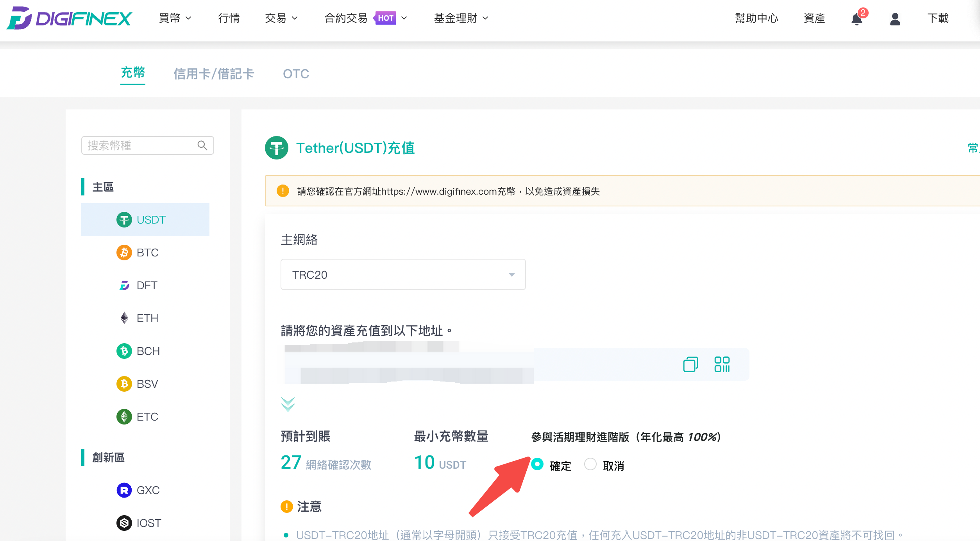
Task: Click the USDT coin icon in sidebar
Action: (124, 220)
